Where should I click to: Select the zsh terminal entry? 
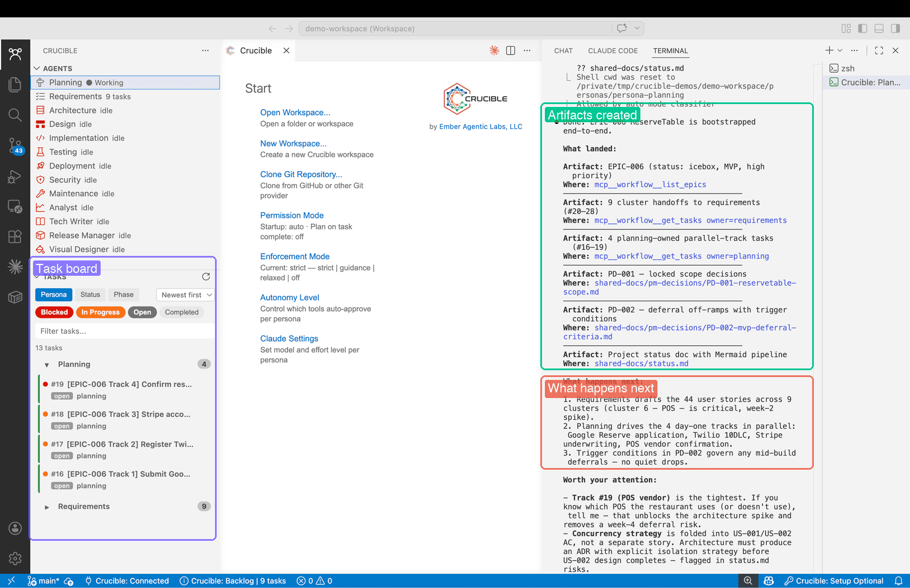[866, 68]
